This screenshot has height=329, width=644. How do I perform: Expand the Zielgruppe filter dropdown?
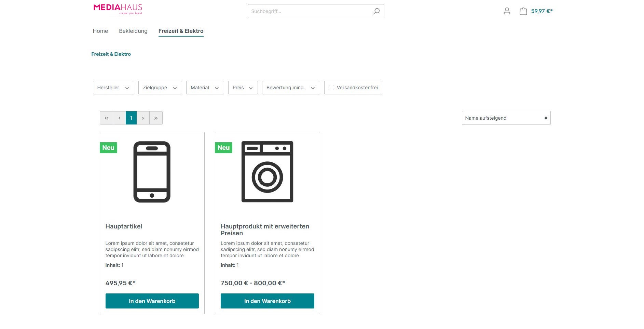(x=160, y=88)
